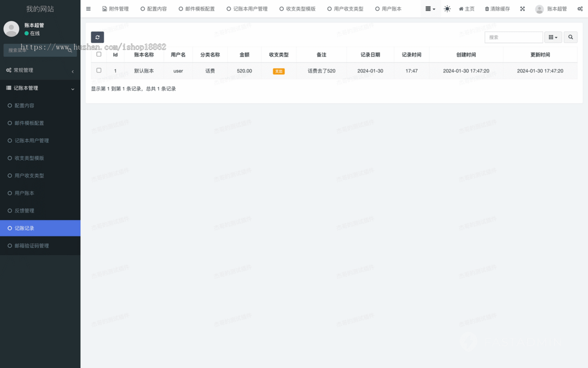The width and height of the screenshot is (588, 368).
Task: Click inside the 搜索 search input field
Action: [514, 37]
